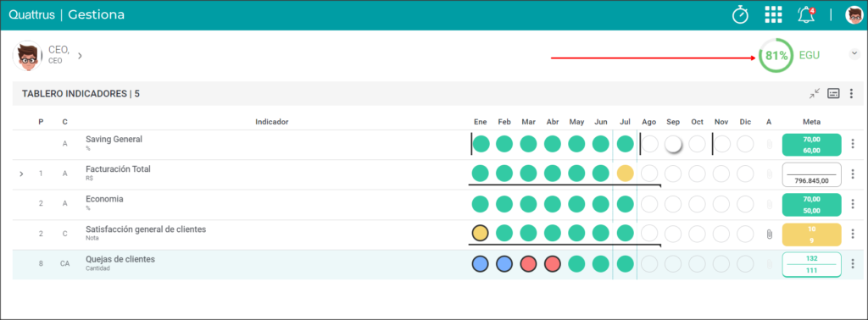Click the Ene month column header
This screenshot has width=868, height=320.
(x=481, y=122)
